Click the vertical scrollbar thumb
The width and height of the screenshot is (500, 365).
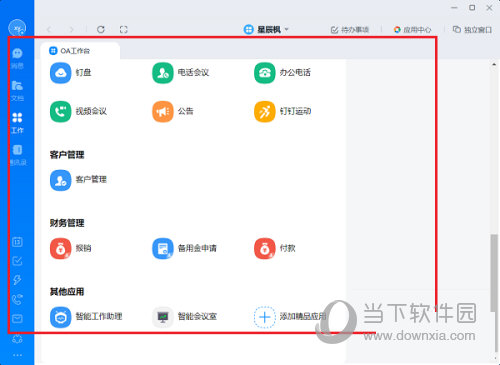pyautogui.click(x=494, y=273)
